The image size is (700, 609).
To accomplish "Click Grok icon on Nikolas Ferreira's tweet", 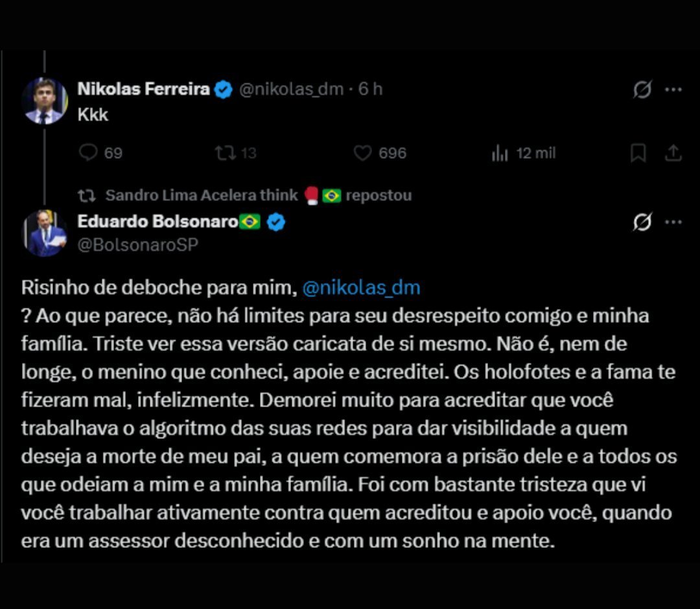I will 642,90.
